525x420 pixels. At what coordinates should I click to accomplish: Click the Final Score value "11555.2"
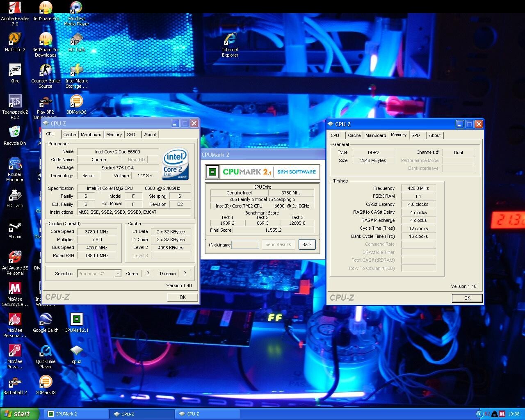click(x=274, y=230)
